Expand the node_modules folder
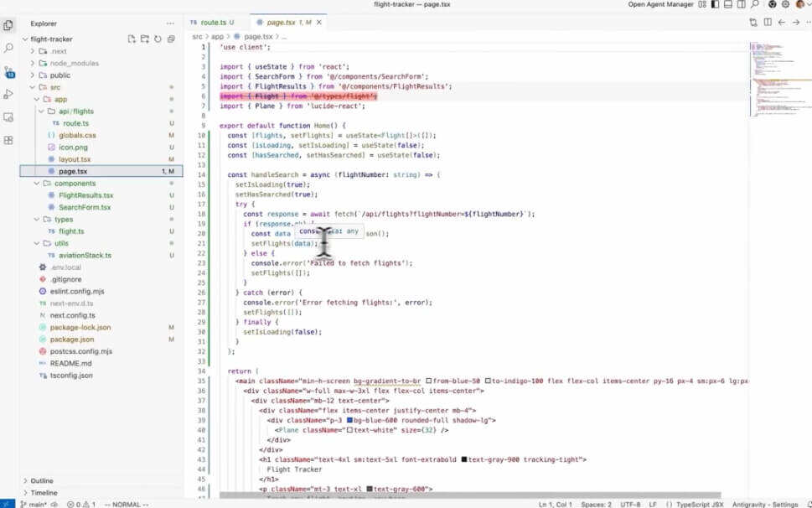The height and width of the screenshot is (508, 812). [x=74, y=63]
